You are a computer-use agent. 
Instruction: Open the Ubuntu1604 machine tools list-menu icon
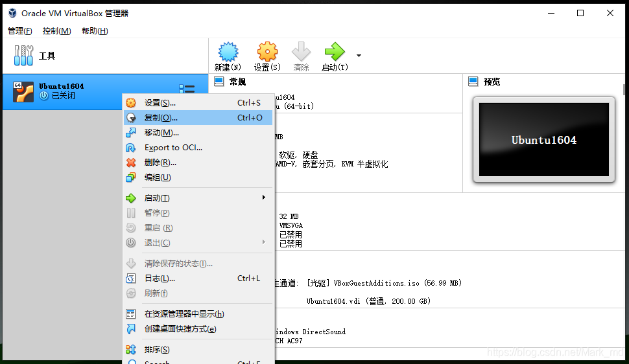187,89
